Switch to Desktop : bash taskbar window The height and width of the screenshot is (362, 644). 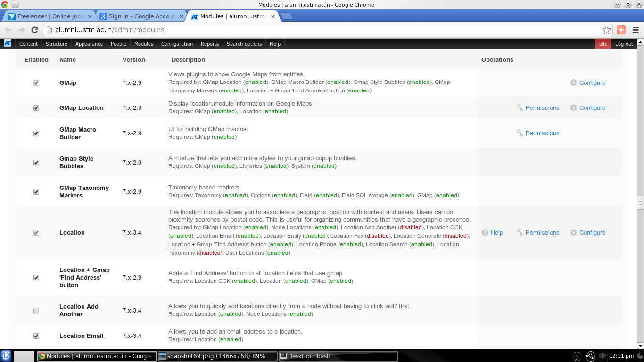(x=338, y=356)
